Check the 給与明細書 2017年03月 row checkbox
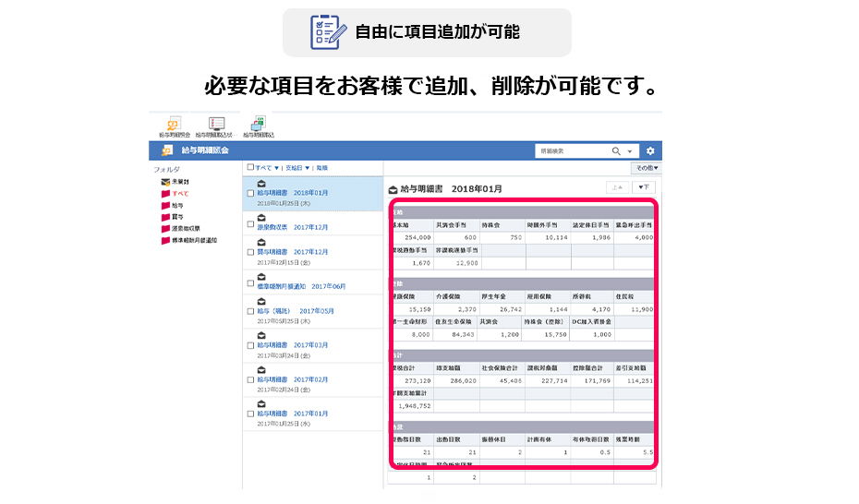859x504 pixels. 250,346
